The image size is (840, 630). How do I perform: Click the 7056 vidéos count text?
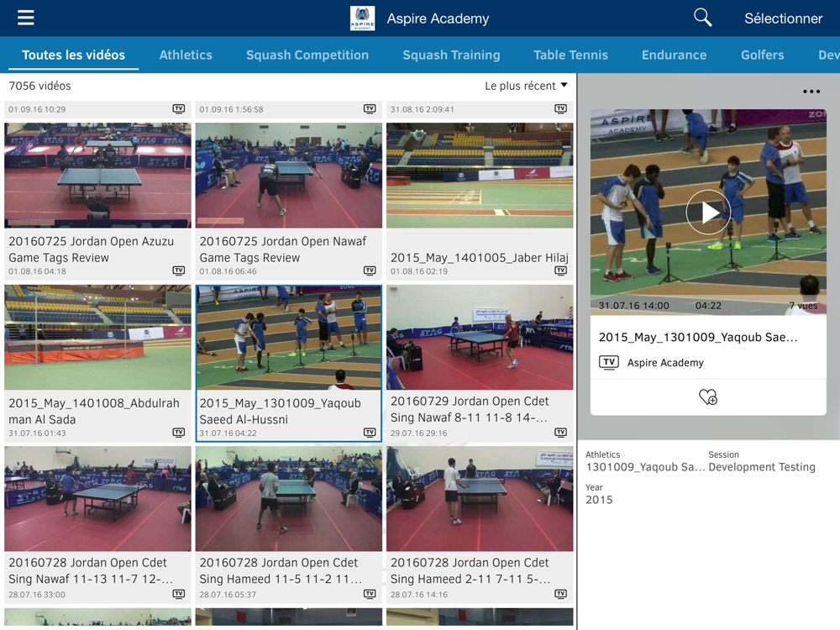click(39, 86)
